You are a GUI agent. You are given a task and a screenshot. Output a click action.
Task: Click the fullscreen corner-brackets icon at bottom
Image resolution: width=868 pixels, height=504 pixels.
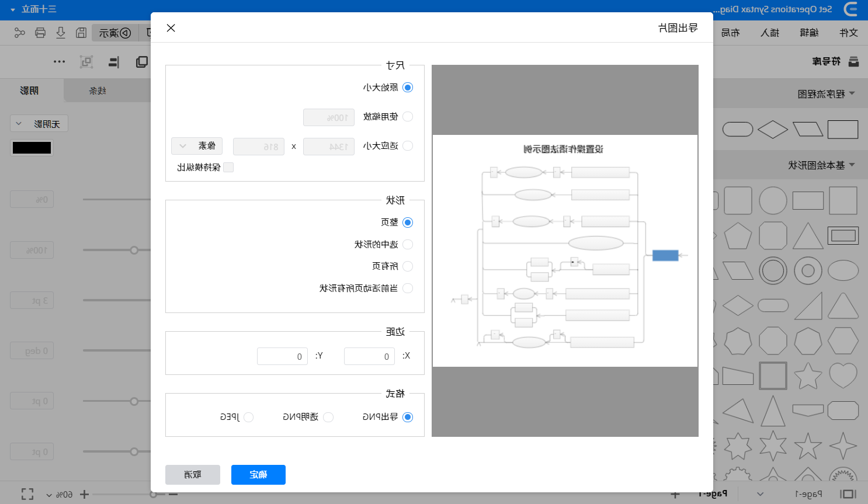point(27,494)
